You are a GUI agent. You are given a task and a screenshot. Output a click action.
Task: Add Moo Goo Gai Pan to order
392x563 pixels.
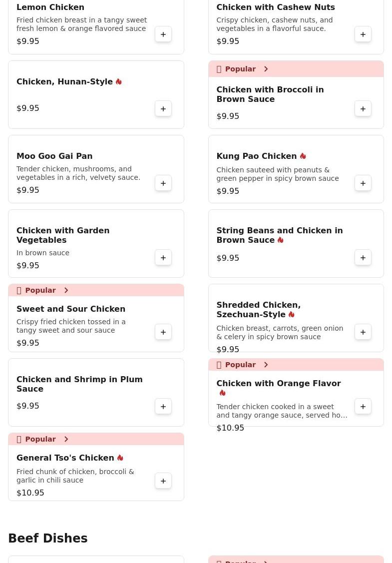163,183
